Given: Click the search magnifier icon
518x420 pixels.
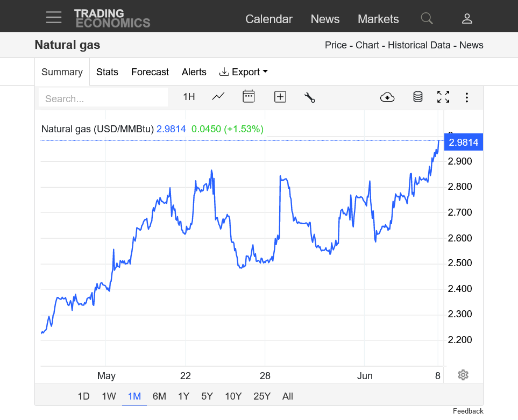Looking at the screenshot, I should 427,19.
